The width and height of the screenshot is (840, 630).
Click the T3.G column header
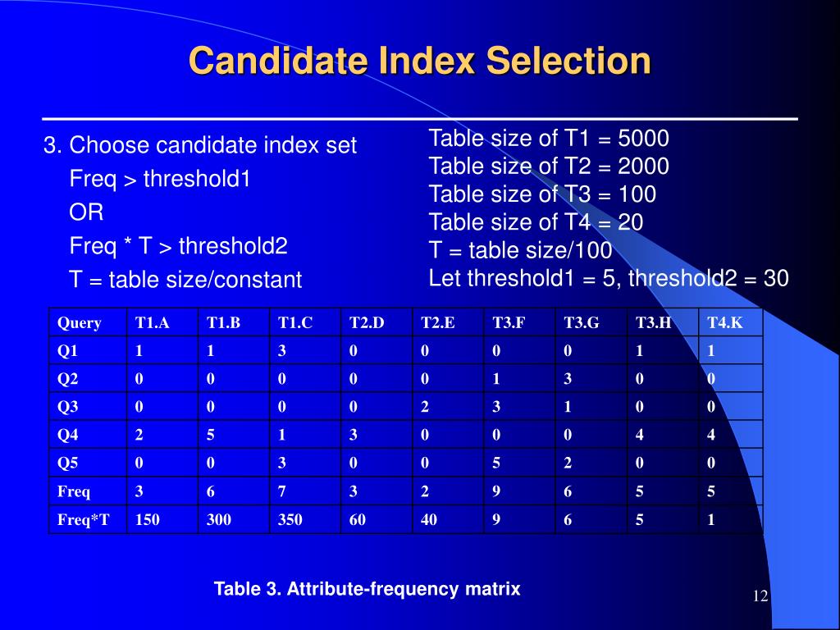point(582,322)
